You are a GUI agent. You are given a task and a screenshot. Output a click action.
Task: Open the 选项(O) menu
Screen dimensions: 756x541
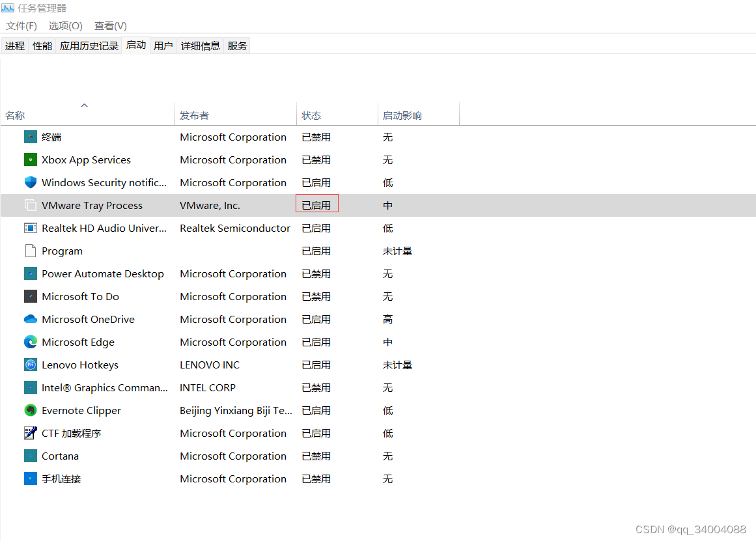pyautogui.click(x=66, y=26)
